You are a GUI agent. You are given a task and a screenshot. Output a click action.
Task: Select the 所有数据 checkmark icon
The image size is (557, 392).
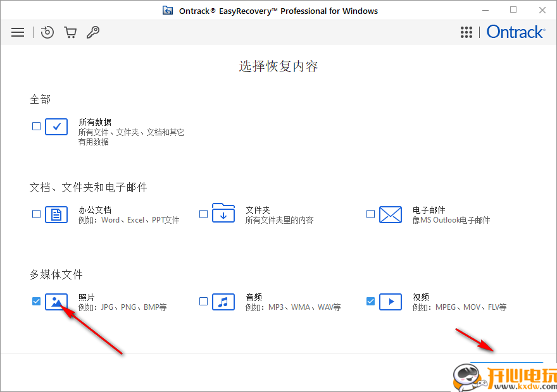click(x=56, y=126)
